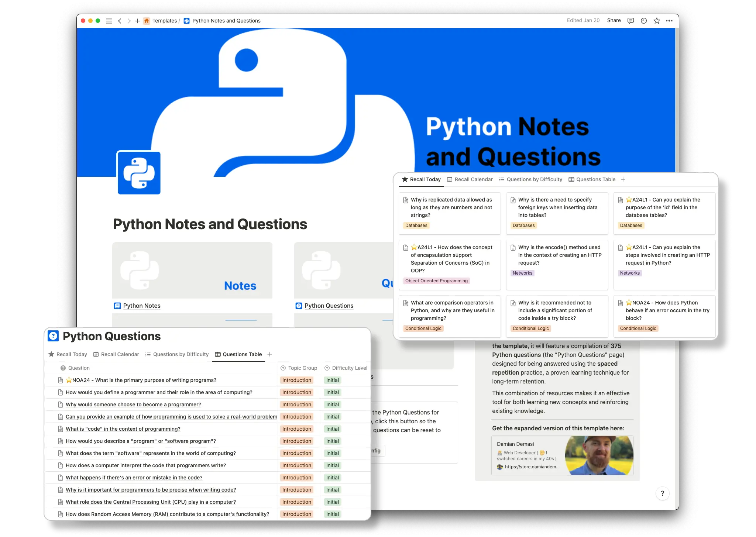756x537 pixels.
Task: Favorite the page using the star icon
Action: tap(656, 21)
